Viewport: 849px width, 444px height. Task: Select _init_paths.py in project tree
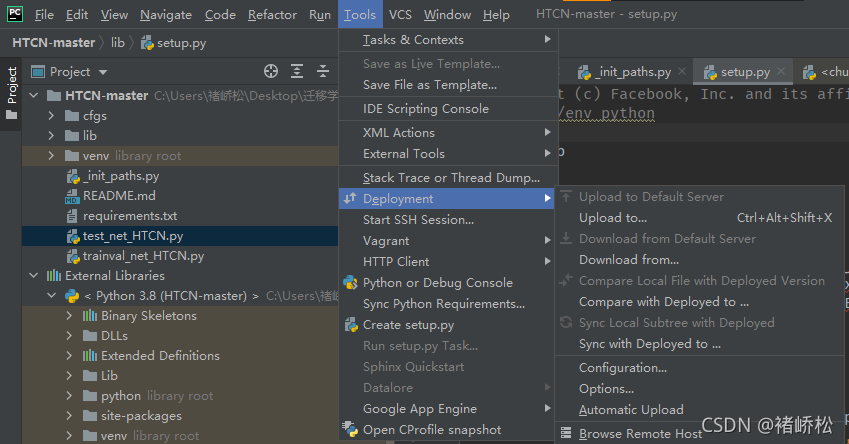coord(121,176)
